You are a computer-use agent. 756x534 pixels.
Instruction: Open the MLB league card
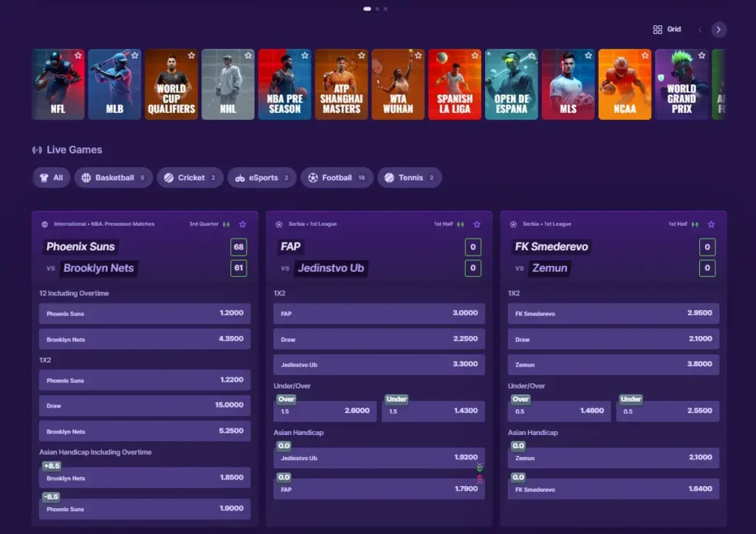click(114, 84)
